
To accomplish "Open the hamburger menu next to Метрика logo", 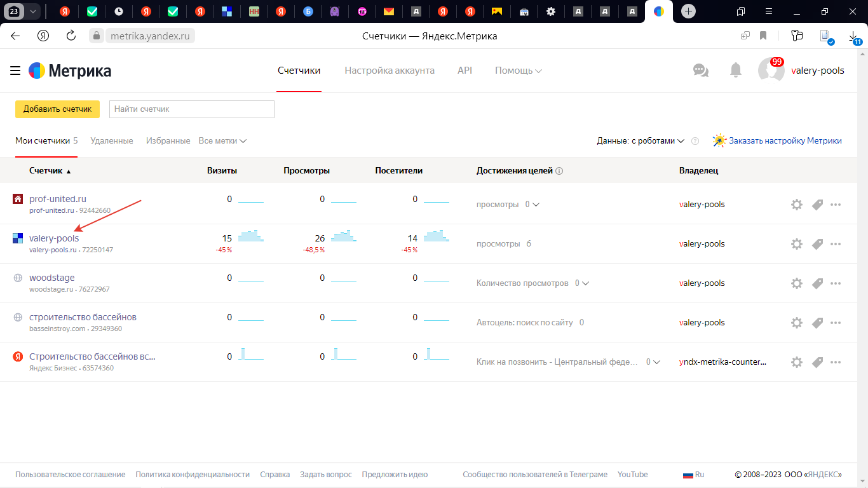I will (15, 71).
